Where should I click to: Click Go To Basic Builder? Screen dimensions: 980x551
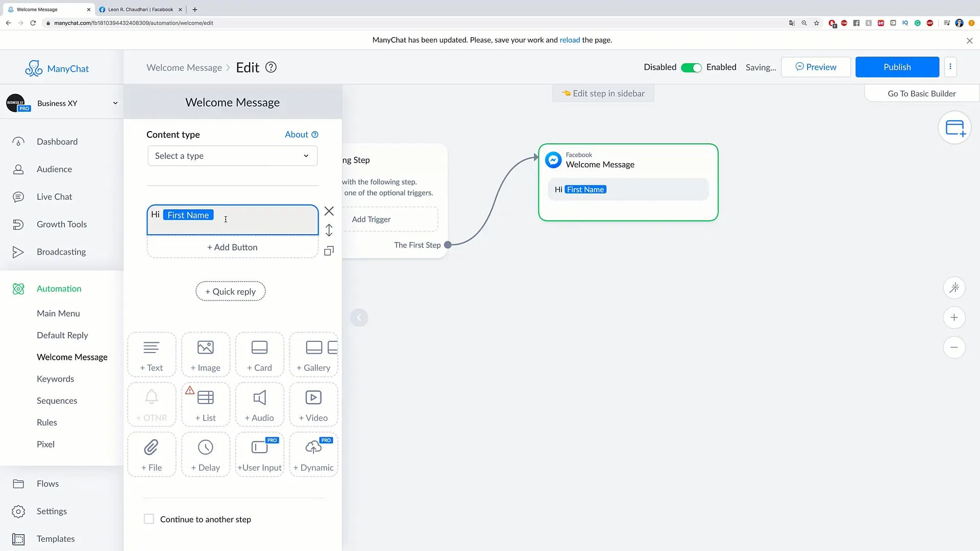pos(922,94)
